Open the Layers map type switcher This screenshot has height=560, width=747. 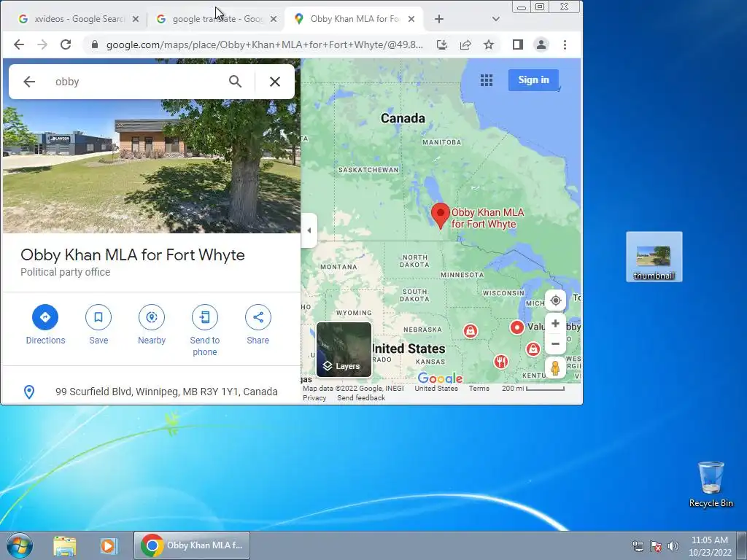(x=344, y=349)
